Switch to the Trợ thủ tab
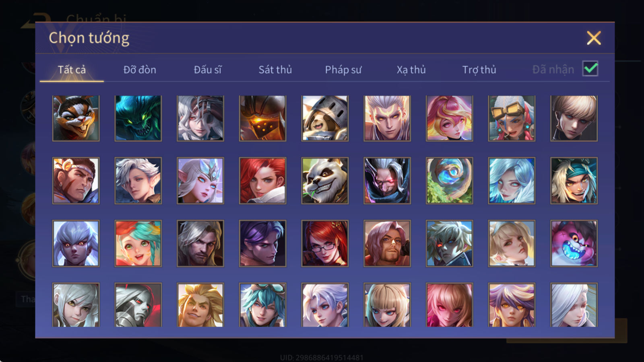Viewport: 644px width, 362px height. (479, 70)
